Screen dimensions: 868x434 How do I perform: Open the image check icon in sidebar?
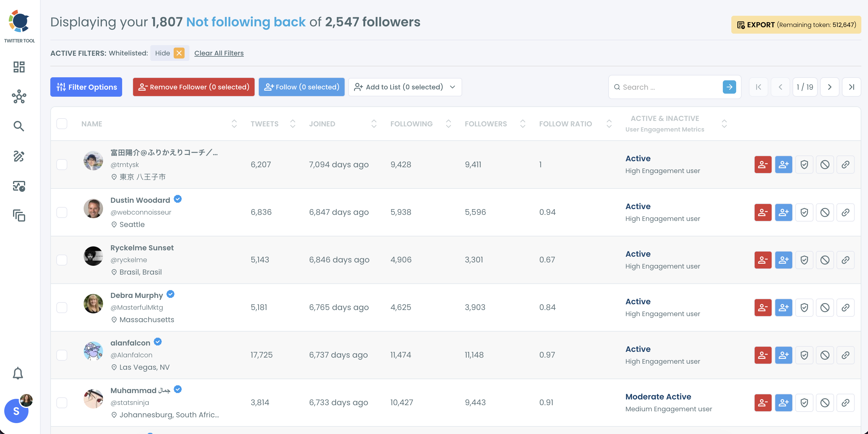(x=19, y=186)
